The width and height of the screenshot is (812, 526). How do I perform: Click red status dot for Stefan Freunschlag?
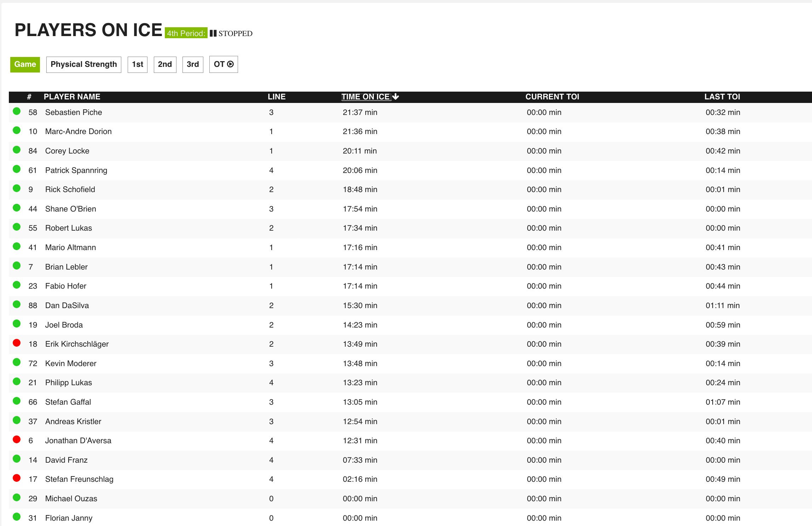tap(17, 478)
